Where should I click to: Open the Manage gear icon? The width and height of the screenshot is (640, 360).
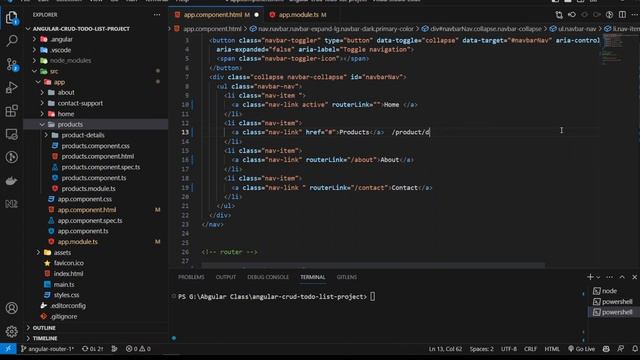click(11, 331)
